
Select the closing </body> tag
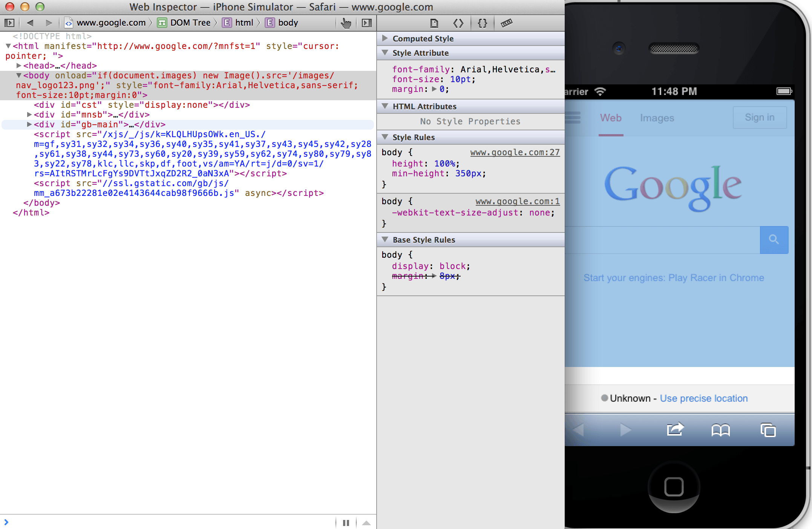pos(41,203)
